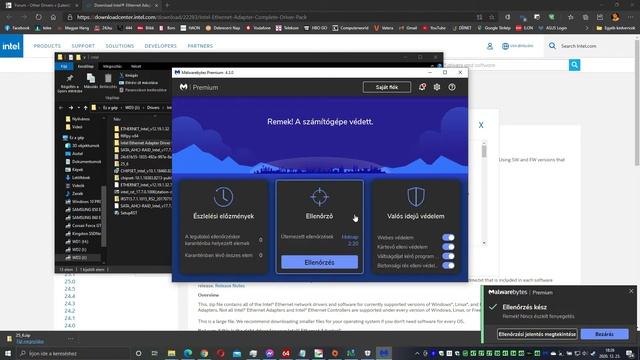Open DEVELOPERS menu on Intel site
The height and width of the screenshot is (360, 640).
pos(161,46)
